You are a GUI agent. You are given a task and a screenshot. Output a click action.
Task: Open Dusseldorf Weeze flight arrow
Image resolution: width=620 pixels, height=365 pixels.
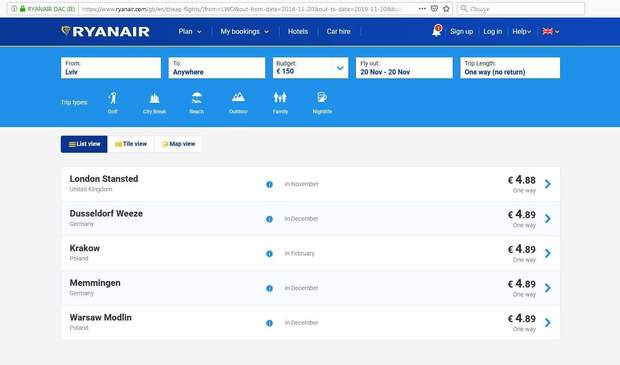coord(548,219)
